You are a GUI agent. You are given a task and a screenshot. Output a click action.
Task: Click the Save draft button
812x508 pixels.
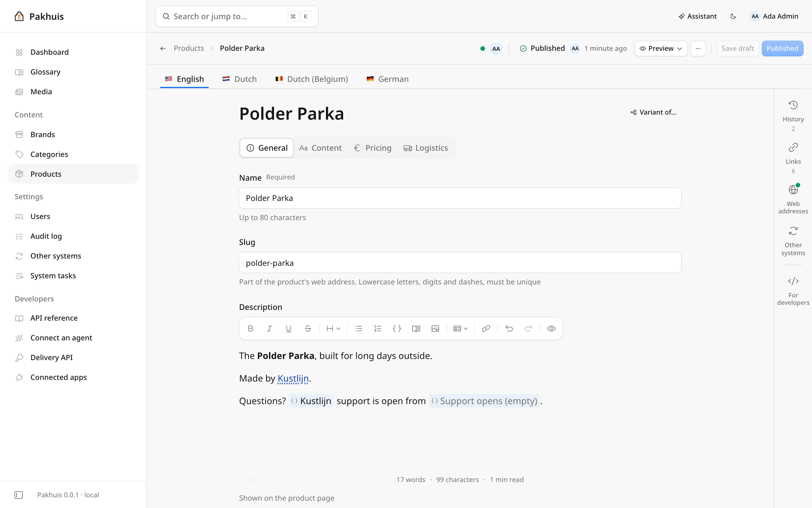738,48
